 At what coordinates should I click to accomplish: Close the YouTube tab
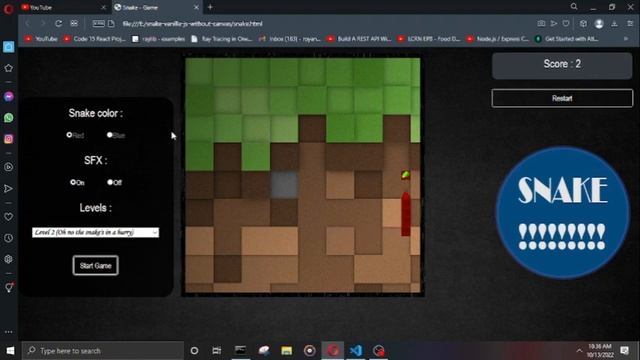point(103,7)
